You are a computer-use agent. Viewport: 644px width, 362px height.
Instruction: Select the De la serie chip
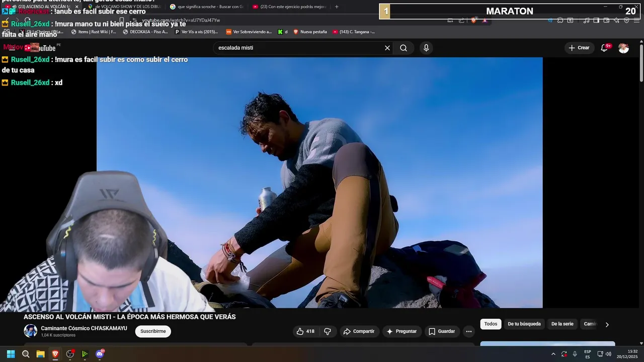pyautogui.click(x=562, y=324)
